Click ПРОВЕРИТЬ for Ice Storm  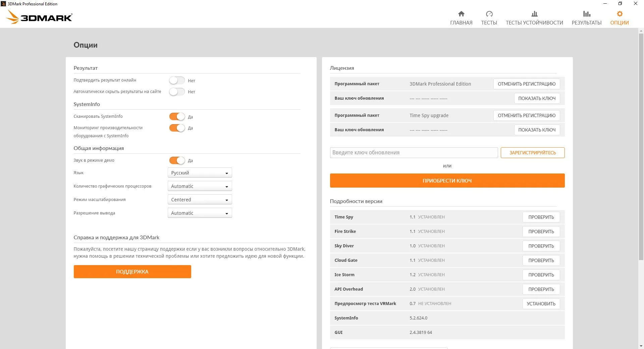click(541, 275)
